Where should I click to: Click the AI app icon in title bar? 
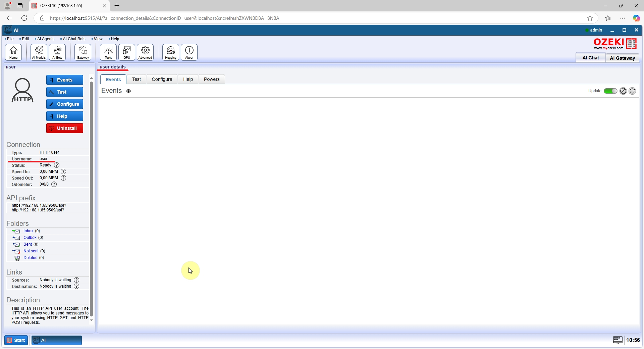(x=8, y=30)
